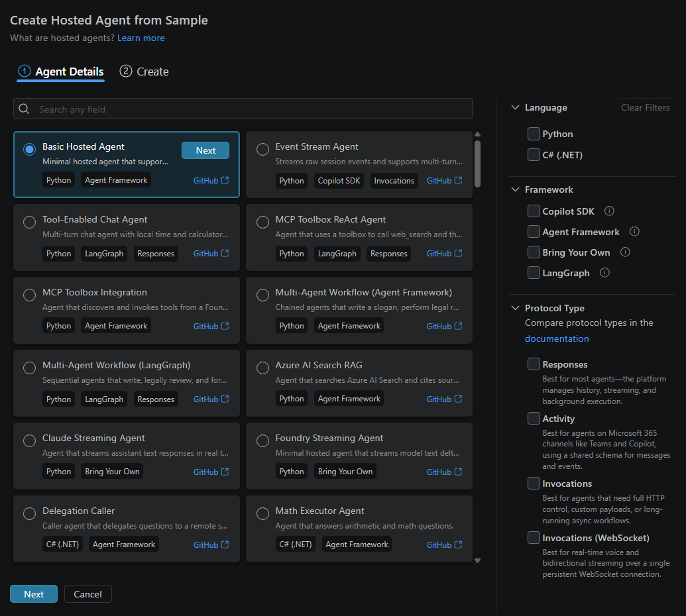686x616 pixels.
Task: Click the search magnifier icon in search box
Action: pos(25,109)
